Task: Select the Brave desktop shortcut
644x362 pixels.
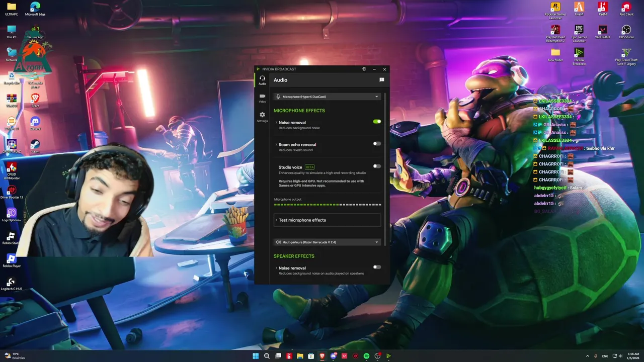Action: [35, 100]
